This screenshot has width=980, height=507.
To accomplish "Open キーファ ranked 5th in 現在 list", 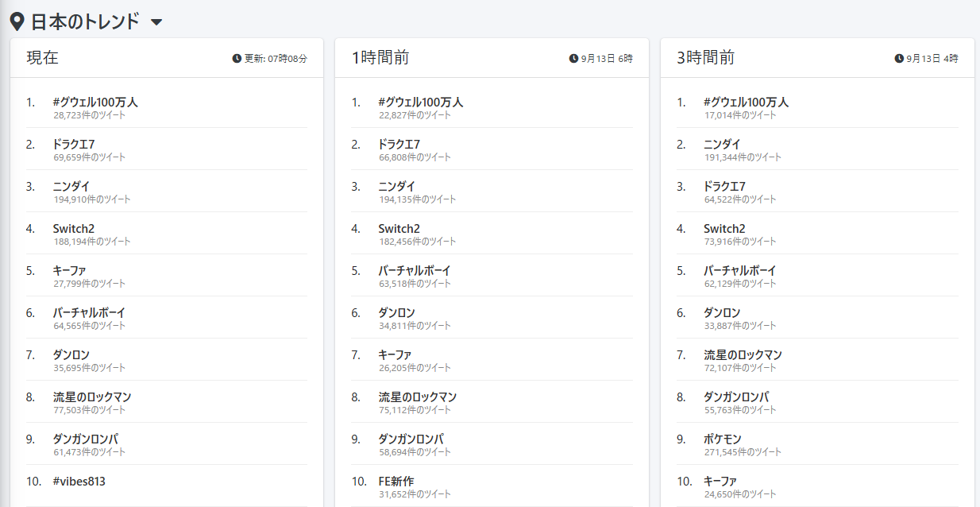I will (x=69, y=271).
